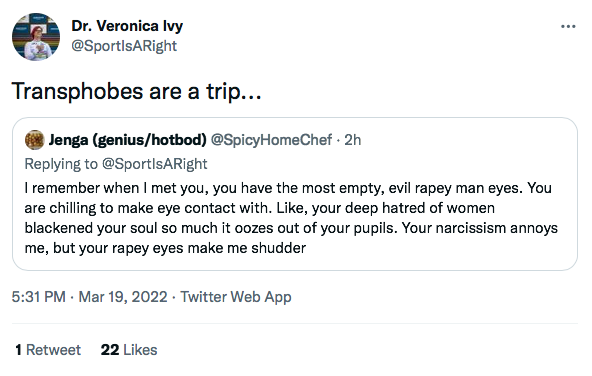Open the Mar 19, 2022 date link

click(x=123, y=297)
